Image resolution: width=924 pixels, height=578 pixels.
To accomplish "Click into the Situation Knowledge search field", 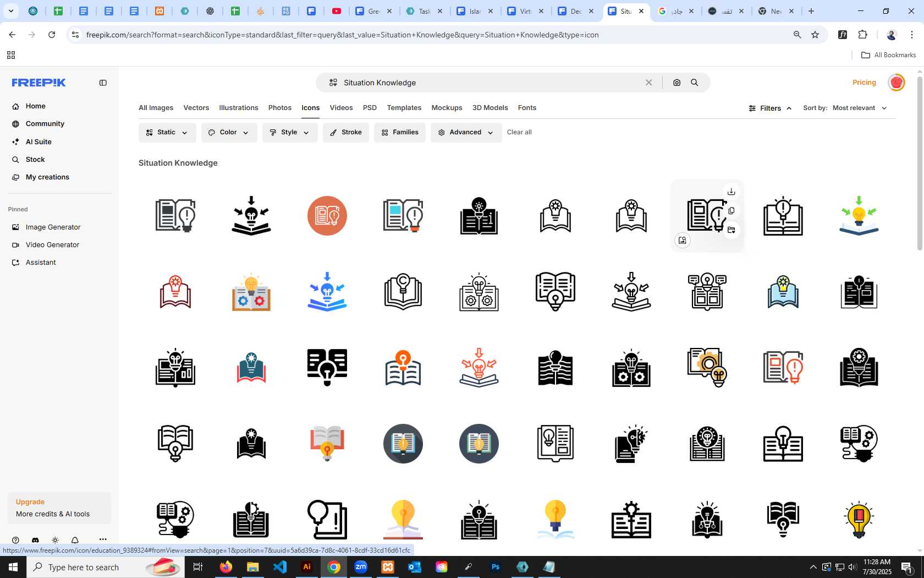I will tap(490, 83).
